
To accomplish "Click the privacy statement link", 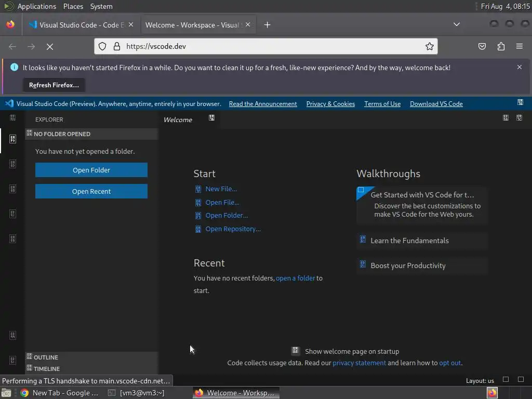I will (360, 363).
